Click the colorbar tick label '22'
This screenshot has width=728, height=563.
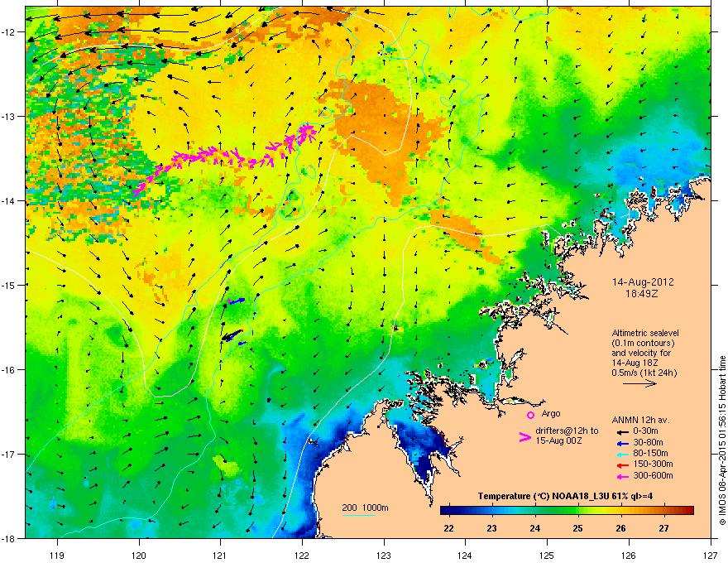point(448,528)
